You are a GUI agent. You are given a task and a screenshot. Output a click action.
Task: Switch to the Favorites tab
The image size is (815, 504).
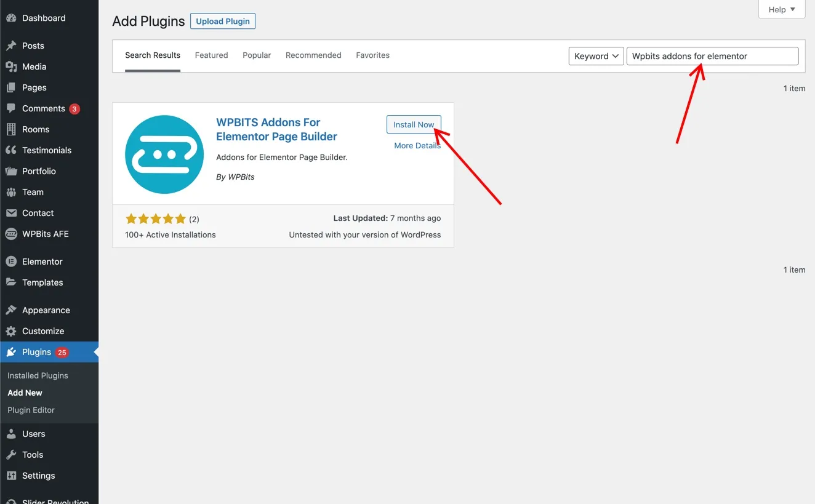click(373, 55)
